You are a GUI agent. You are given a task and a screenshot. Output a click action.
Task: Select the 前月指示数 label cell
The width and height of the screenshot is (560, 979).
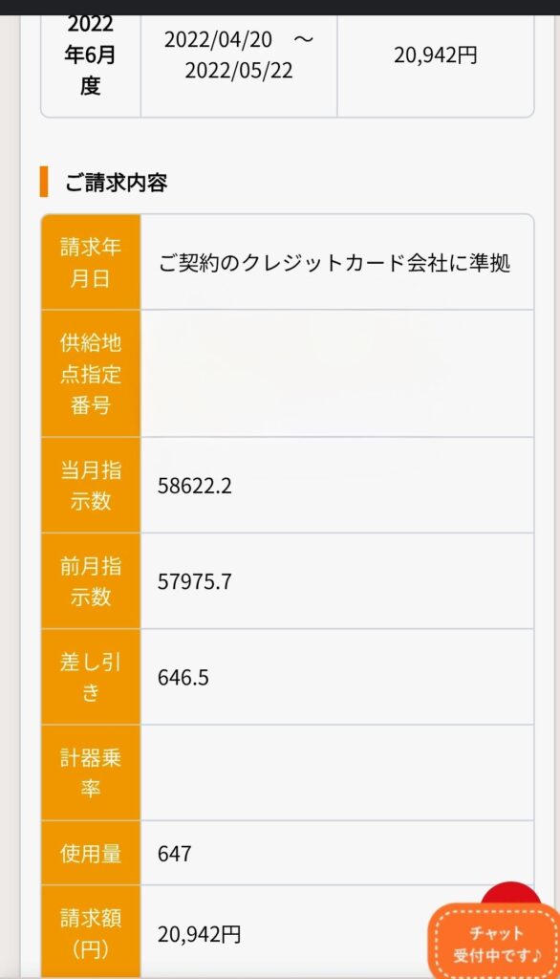[x=91, y=580]
